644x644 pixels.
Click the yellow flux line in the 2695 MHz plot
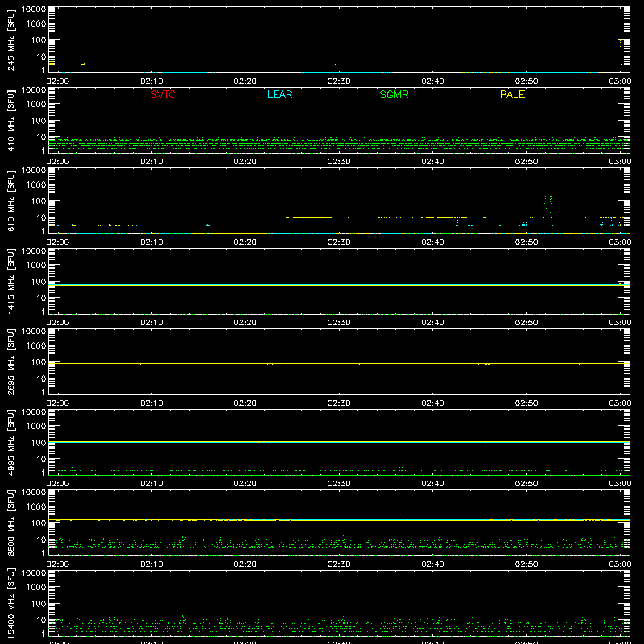pos(339,364)
